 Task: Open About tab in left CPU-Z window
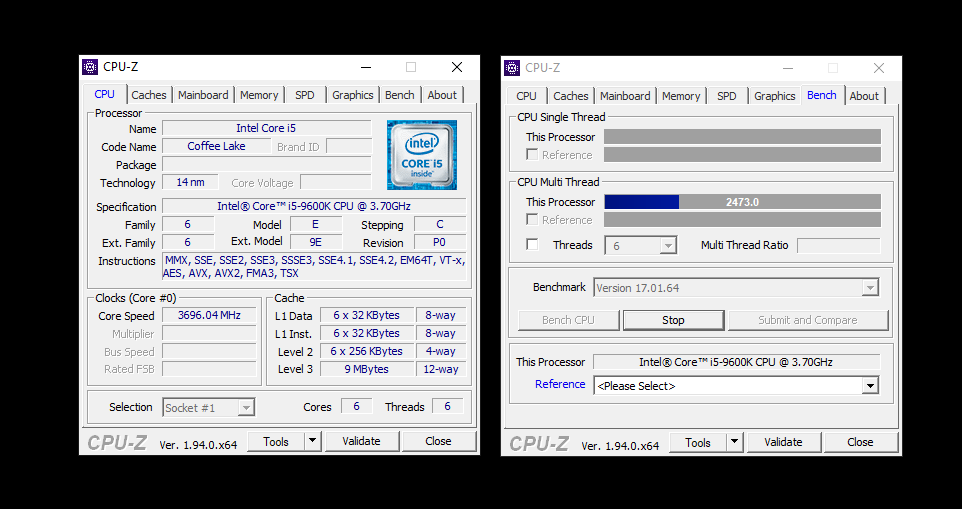tap(442, 95)
